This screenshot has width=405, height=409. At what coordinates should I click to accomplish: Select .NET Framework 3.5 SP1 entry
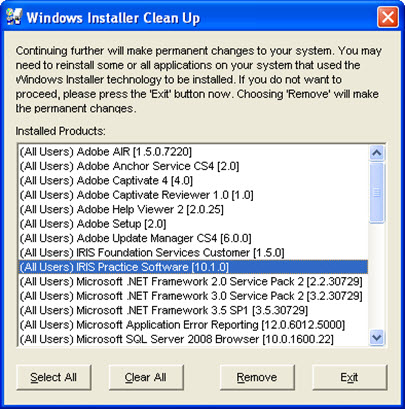(x=193, y=310)
